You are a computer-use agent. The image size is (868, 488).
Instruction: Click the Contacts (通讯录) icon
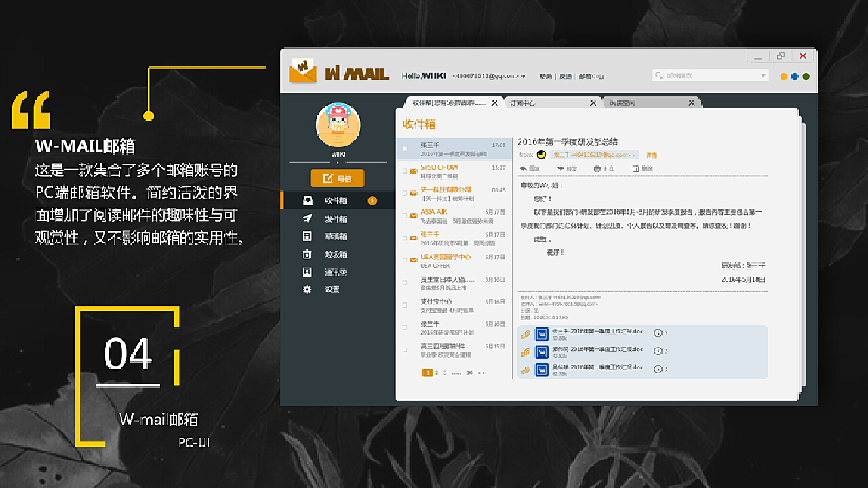(307, 272)
